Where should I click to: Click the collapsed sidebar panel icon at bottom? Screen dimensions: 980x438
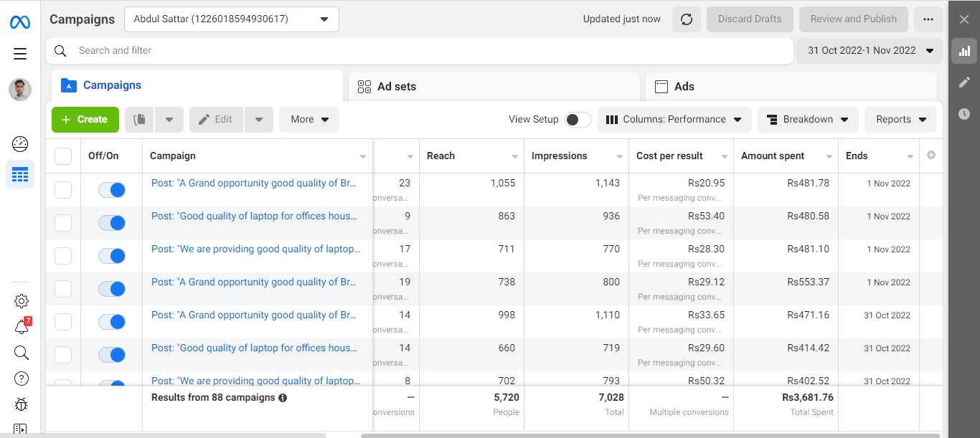click(21, 430)
